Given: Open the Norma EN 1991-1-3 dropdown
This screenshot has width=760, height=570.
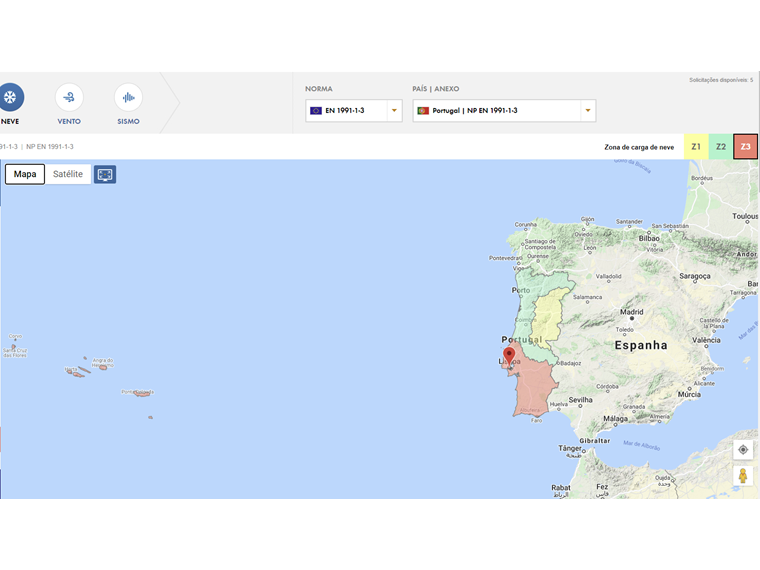Looking at the screenshot, I should click(353, 111).
